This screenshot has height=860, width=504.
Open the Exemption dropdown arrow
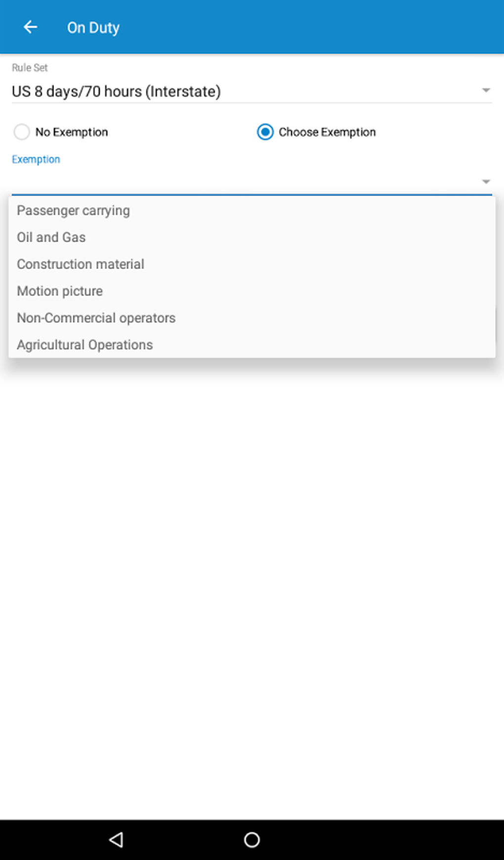pyautogui.click(x=486, y=182)
